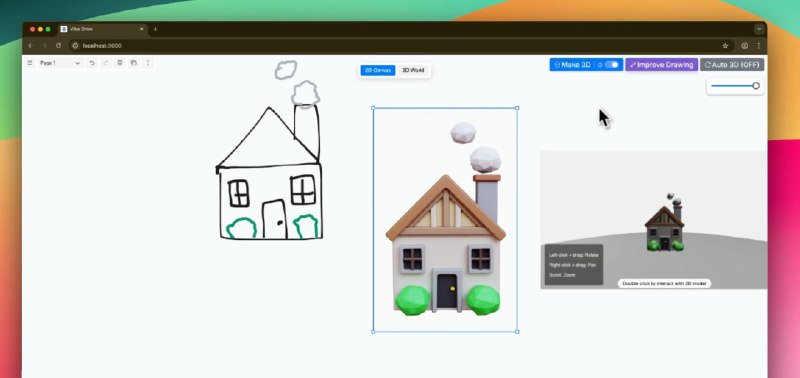The width and height of the screenshot is (800, 378).
Task: Click the bottom-right selection handle of house image
Action: tap(517, 332)
